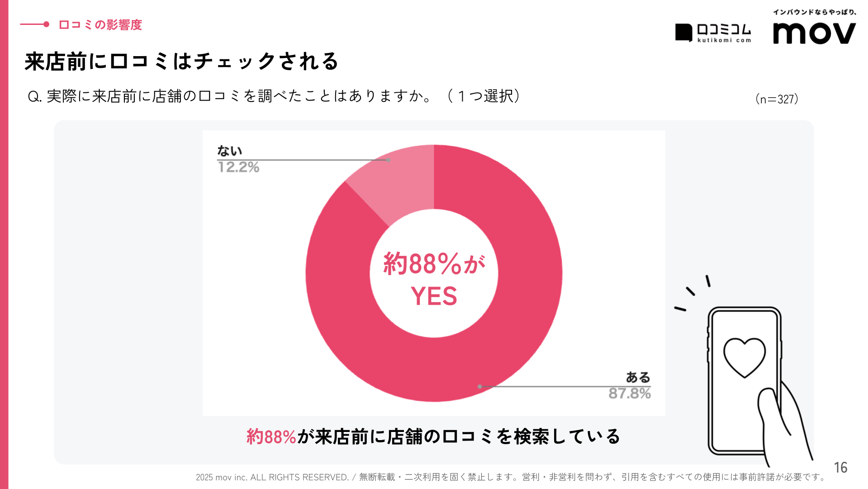Click the ない chart label
This screenshot has height=489, width=868.
tap(230, 151)
